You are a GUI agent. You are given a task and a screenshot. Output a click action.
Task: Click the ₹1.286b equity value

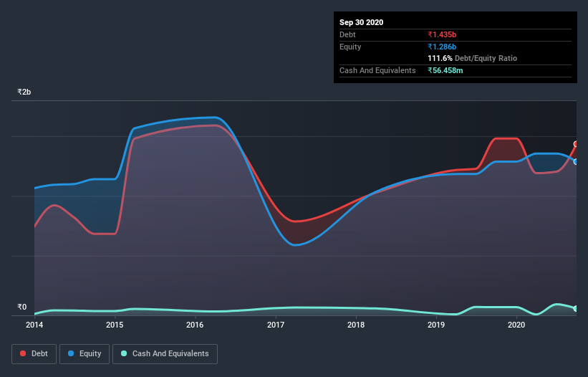tap(442, 47)
